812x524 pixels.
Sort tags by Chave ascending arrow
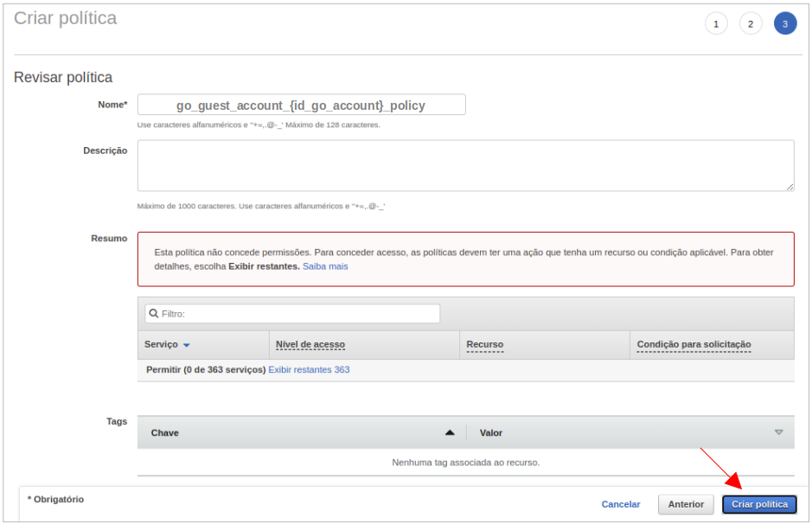450,432
